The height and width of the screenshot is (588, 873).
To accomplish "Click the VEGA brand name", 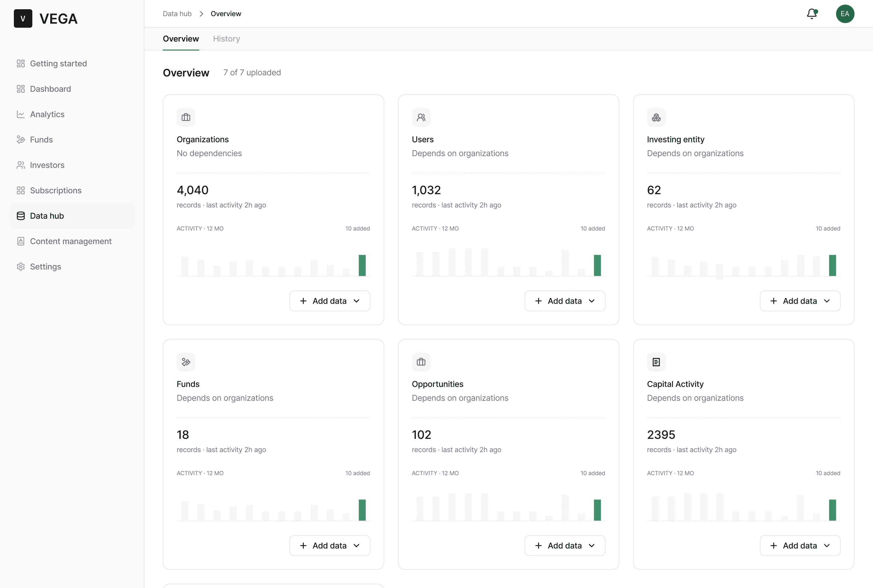I will [x=59, y=18].
